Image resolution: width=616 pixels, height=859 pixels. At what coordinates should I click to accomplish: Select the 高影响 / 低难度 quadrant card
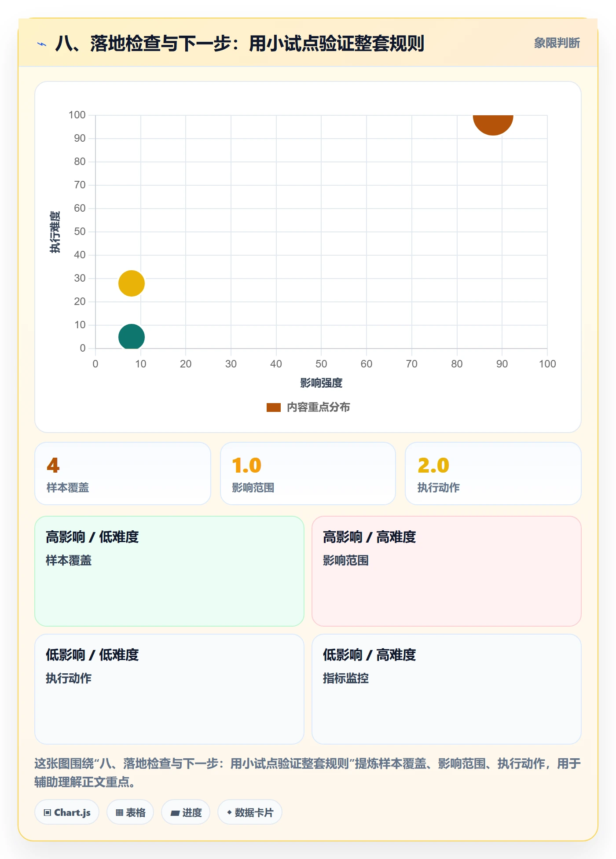point(169,571)
